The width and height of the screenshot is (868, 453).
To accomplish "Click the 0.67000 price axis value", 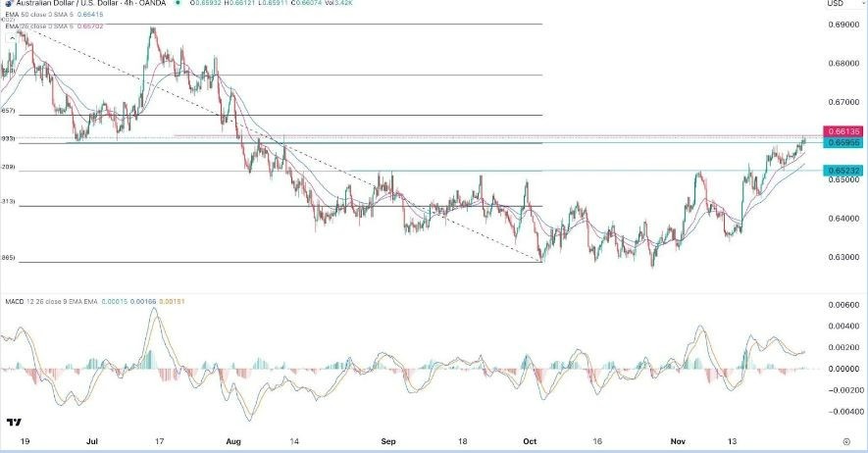I will tap(843, 102).
